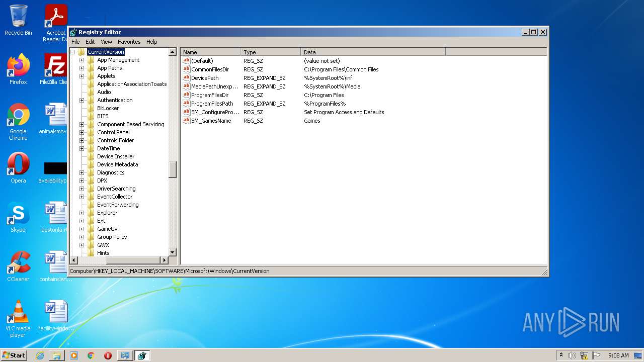
Task: Open the File menu
Action: (x=75, y=42)
